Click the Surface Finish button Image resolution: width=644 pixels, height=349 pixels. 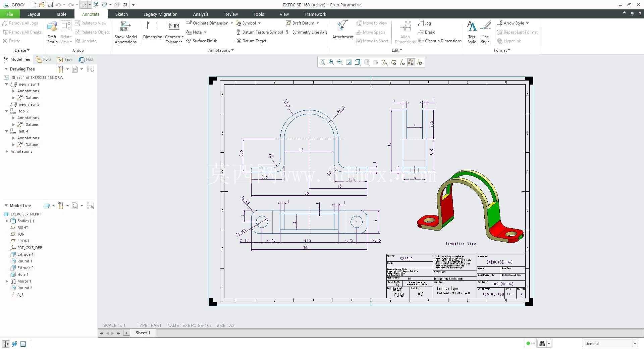(202, 41)
